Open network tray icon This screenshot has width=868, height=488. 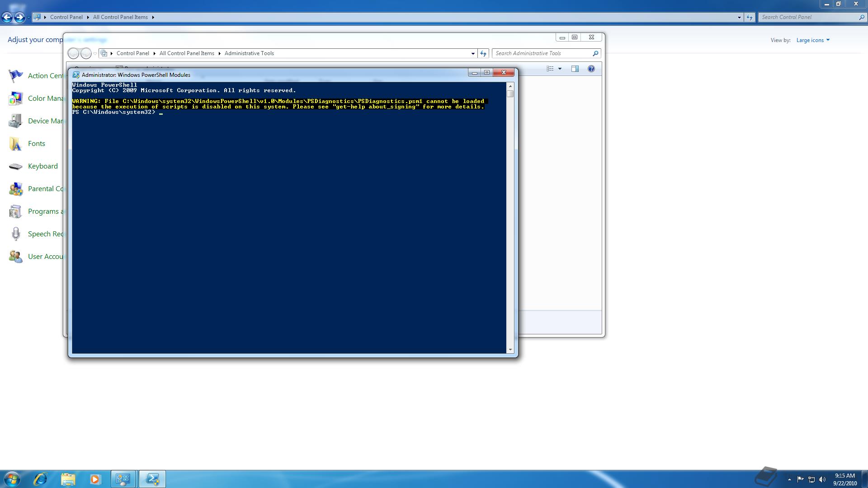pyautogui.click(x=811, y=479)
